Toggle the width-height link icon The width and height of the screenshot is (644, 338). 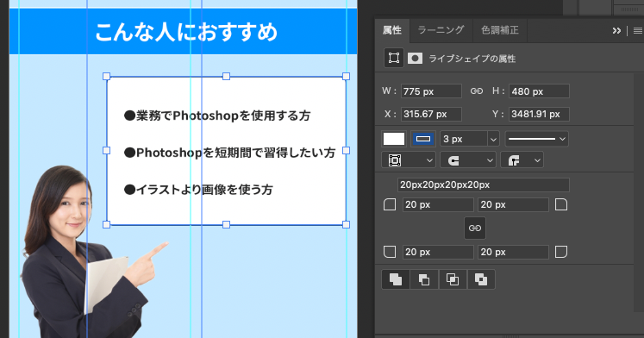(477, 91)
